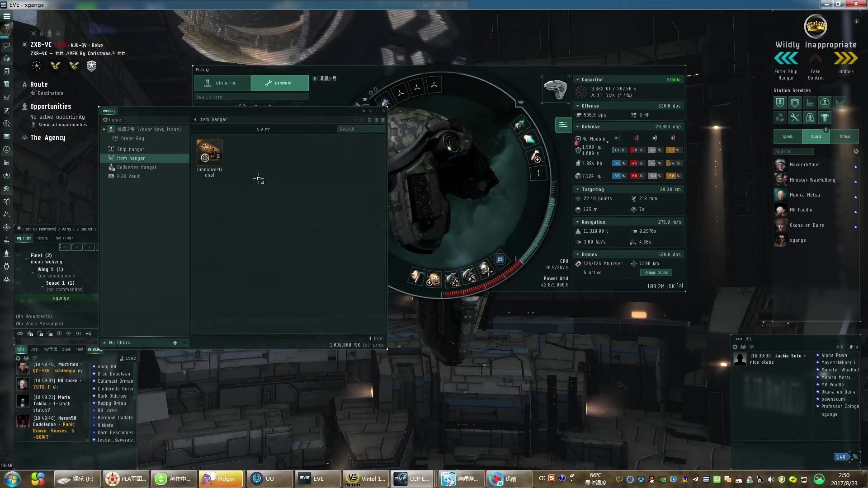
Task: Select Drone Bay in inventory tree
Action: (x=132, y=138)
